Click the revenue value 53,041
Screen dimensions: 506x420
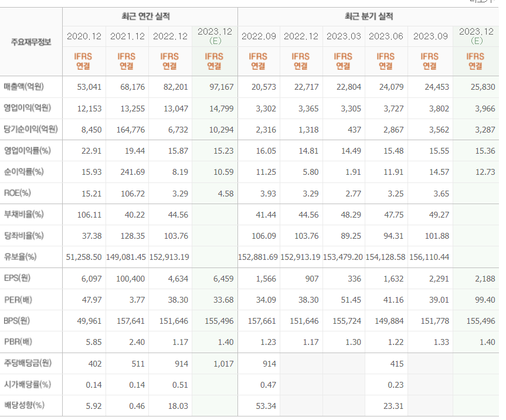89,87
